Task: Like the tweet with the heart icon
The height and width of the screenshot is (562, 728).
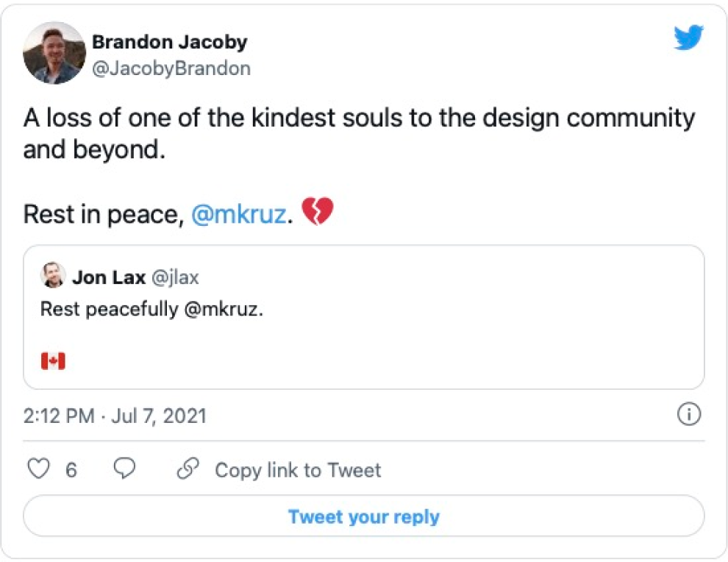Action: point(38,469)
